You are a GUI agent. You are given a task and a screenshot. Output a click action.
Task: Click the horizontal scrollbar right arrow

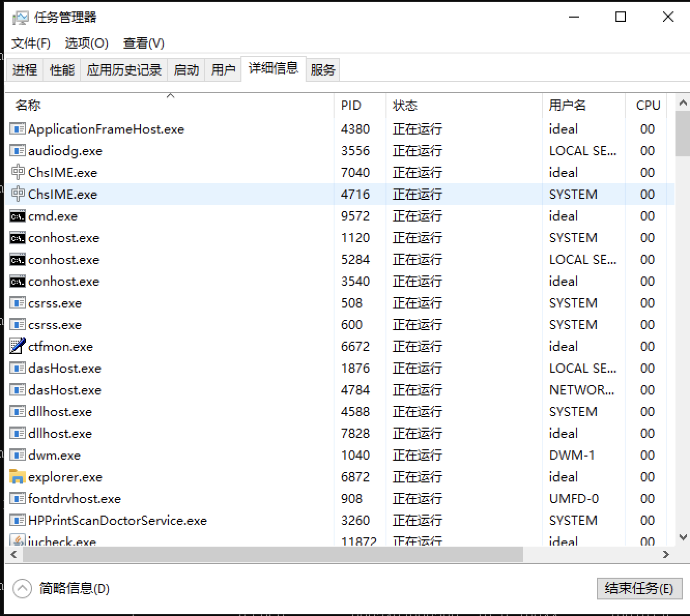tap(666, 554)
